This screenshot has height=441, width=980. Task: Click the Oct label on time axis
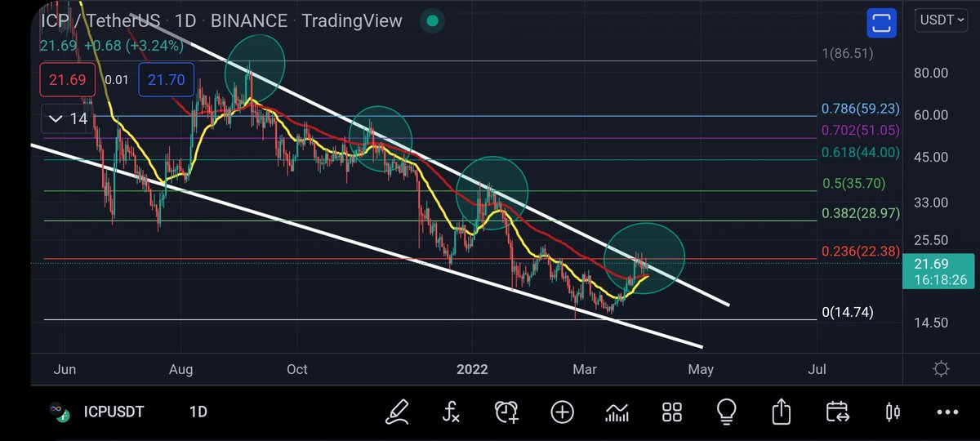coord(297,369)
